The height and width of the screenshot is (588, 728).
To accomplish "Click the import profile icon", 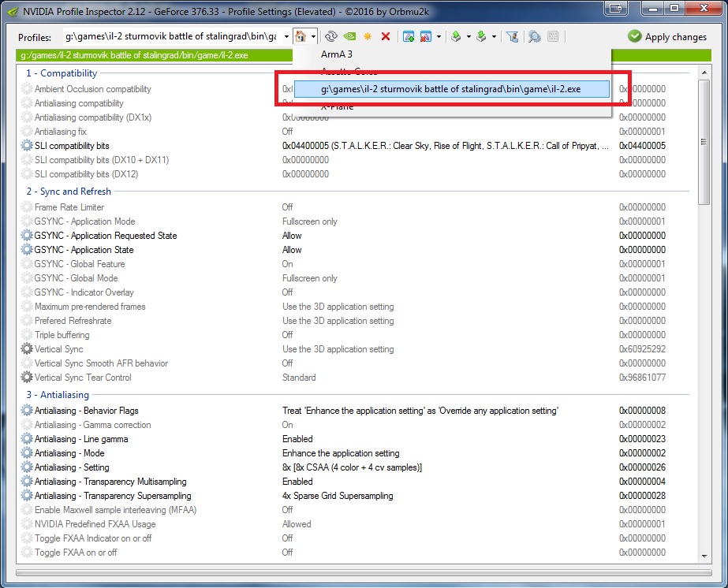I will tap(481, 36).
